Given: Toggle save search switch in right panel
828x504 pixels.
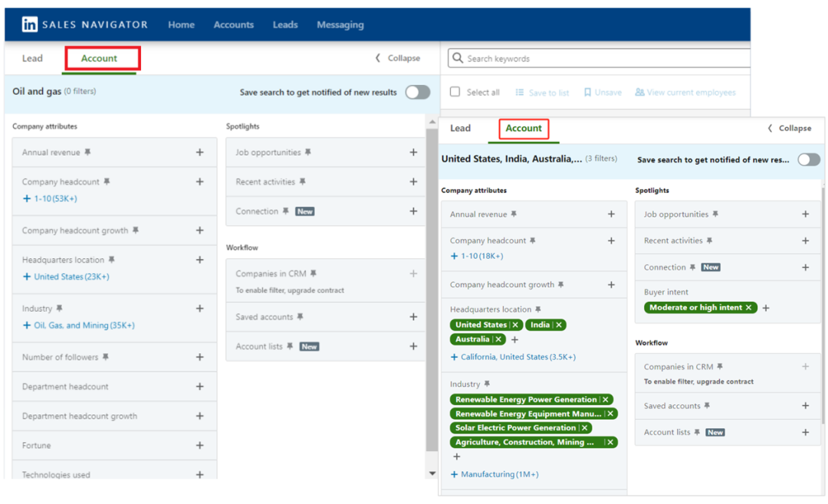Looking at the screenshot, I should click(809, 159).
